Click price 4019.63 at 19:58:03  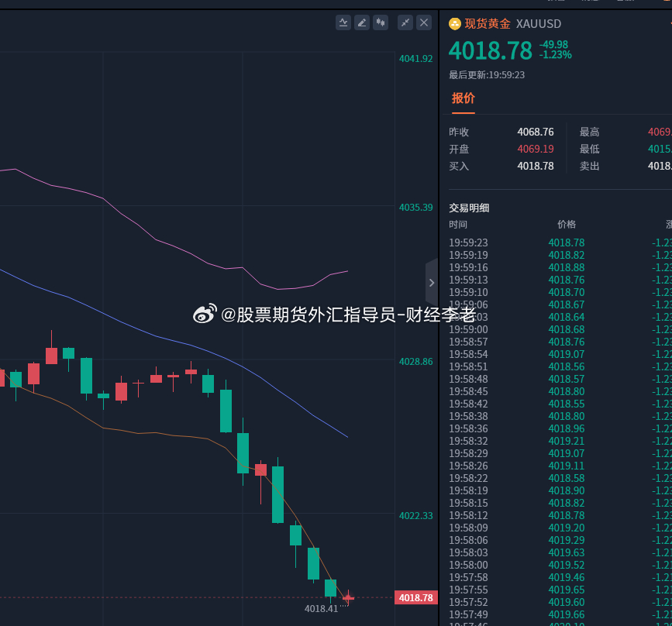567,553
